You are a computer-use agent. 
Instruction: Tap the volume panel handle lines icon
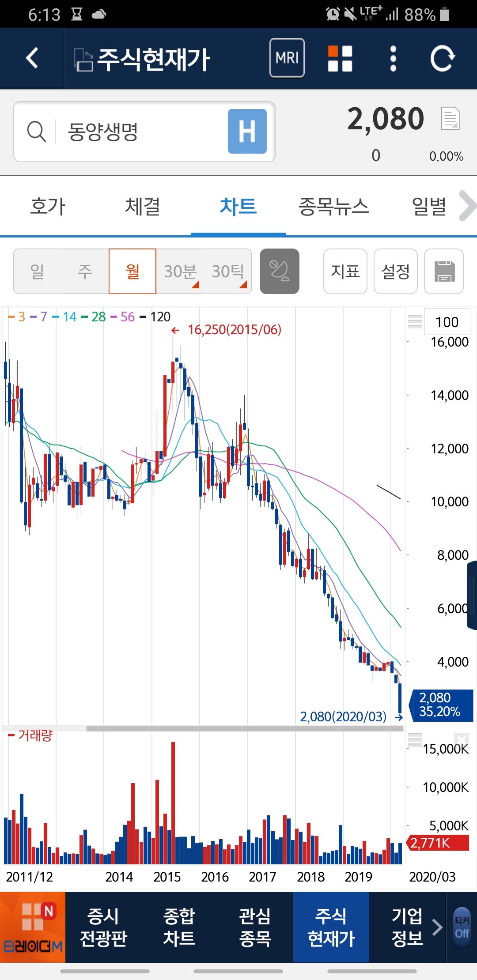pyautogui.click(x=415, y=739)
